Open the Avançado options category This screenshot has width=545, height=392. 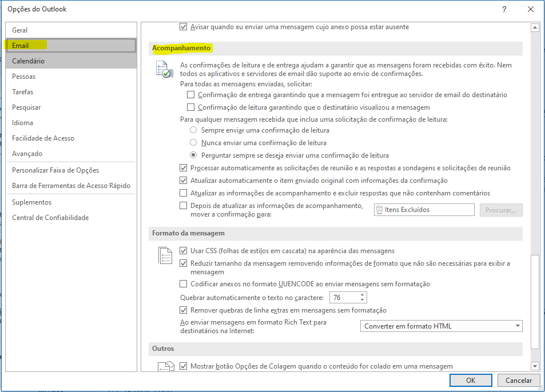pyautogui.click(x=71, y=154)
